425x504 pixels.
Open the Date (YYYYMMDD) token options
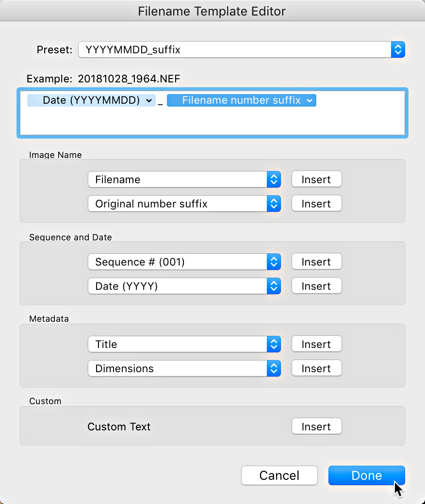coord(148,100)
